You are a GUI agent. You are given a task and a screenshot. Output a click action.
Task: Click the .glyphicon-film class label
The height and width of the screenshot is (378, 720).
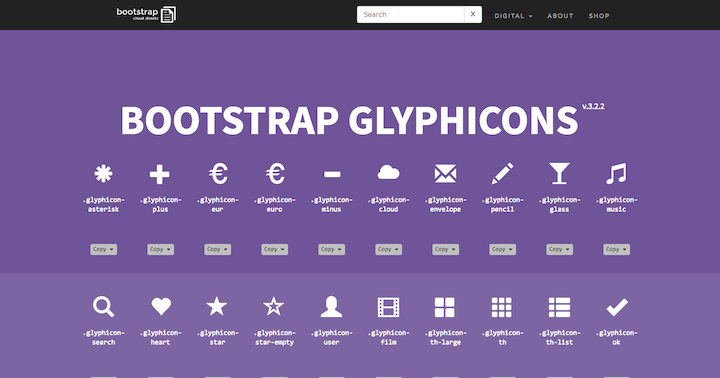388,337
